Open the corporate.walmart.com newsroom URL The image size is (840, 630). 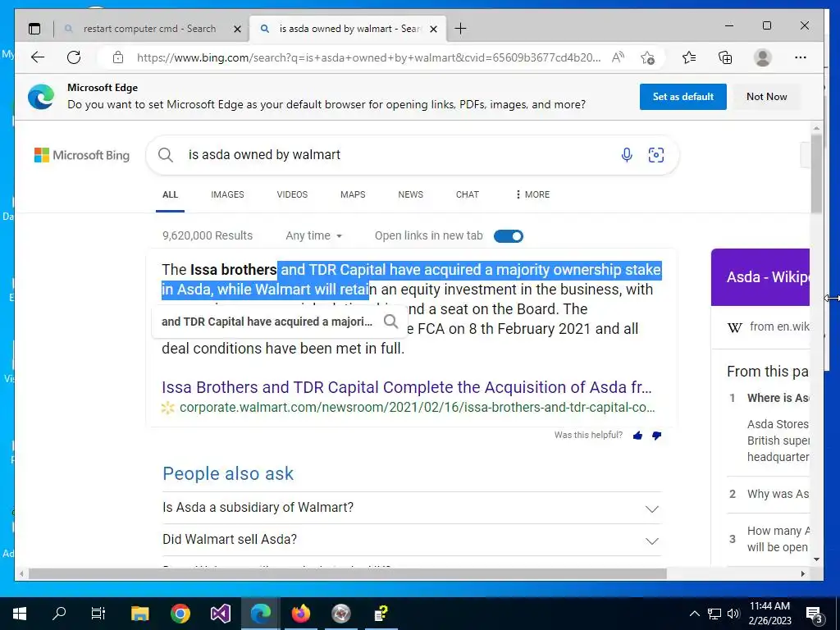417,408
